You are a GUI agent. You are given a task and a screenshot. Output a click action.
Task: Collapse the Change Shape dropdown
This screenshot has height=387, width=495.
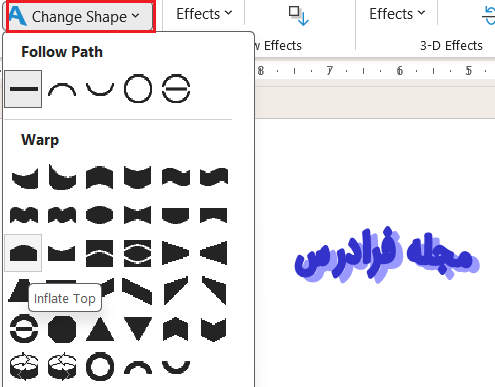tap(80, 16)
